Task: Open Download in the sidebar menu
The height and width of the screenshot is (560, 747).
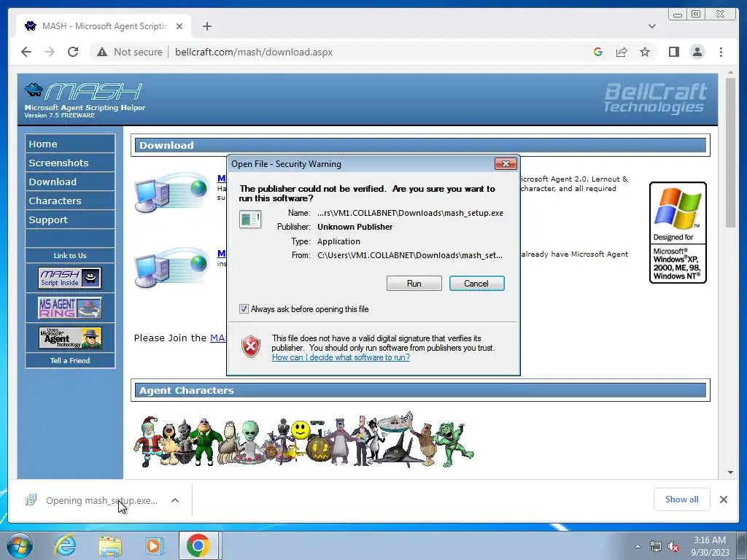Action: point(70,182)
